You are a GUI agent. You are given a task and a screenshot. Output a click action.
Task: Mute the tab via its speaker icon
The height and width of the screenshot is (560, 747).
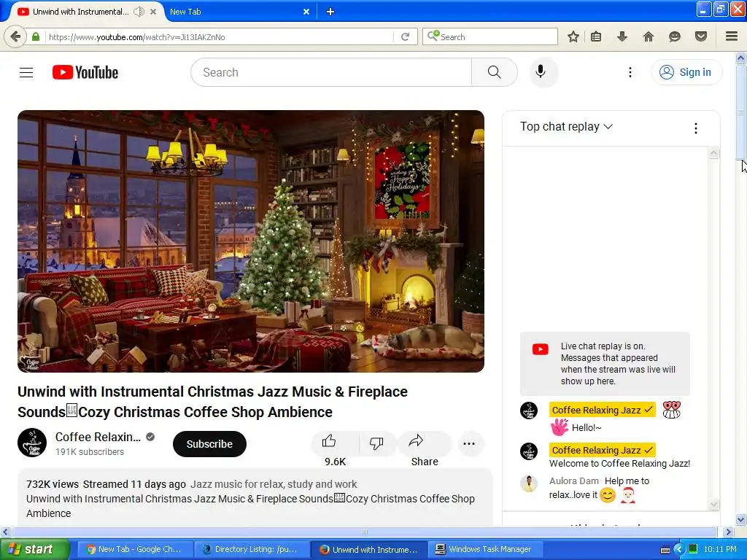[139, 12]
